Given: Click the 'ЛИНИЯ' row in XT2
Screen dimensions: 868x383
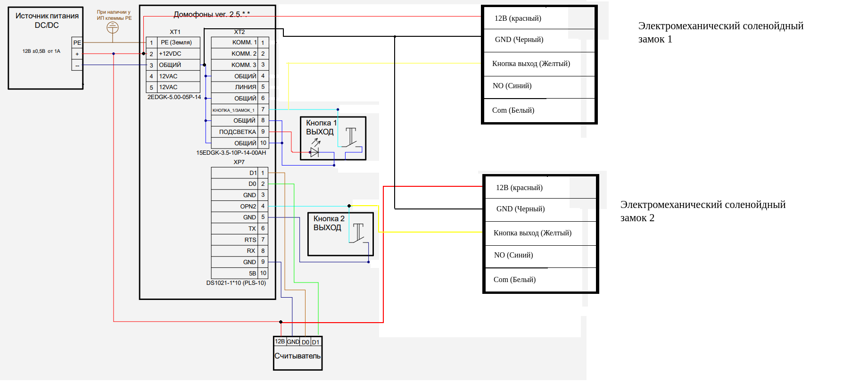Looking at the screenshot, I should click(x=240, y=87).
